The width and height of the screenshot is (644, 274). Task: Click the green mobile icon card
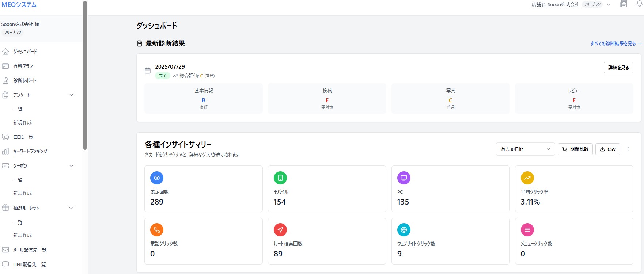point(280,178)
